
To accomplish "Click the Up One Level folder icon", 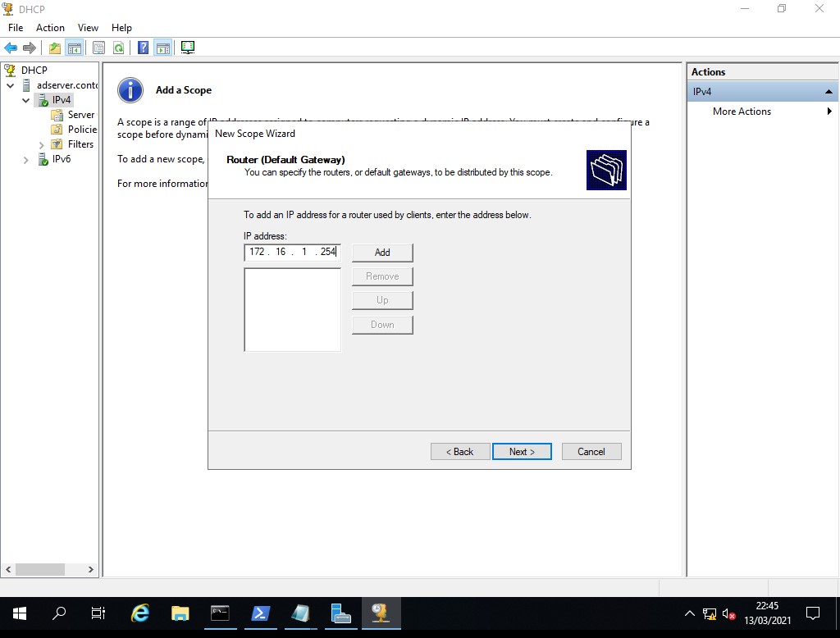I will pos(55,48).
